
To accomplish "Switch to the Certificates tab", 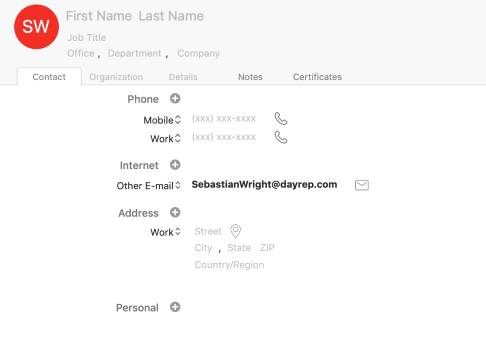I will 317,77.
